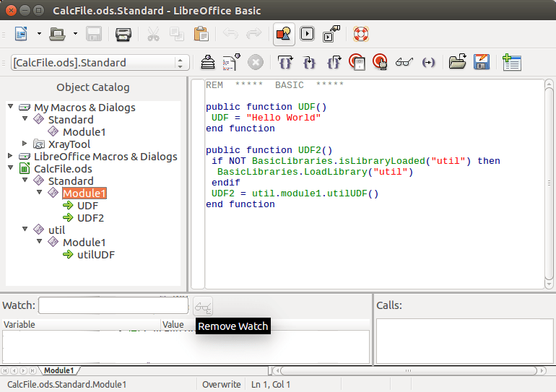The height and width of the screenshot is (392, 556).
Task: Select the UDF procedure in tree
Action: pos(87,206)
